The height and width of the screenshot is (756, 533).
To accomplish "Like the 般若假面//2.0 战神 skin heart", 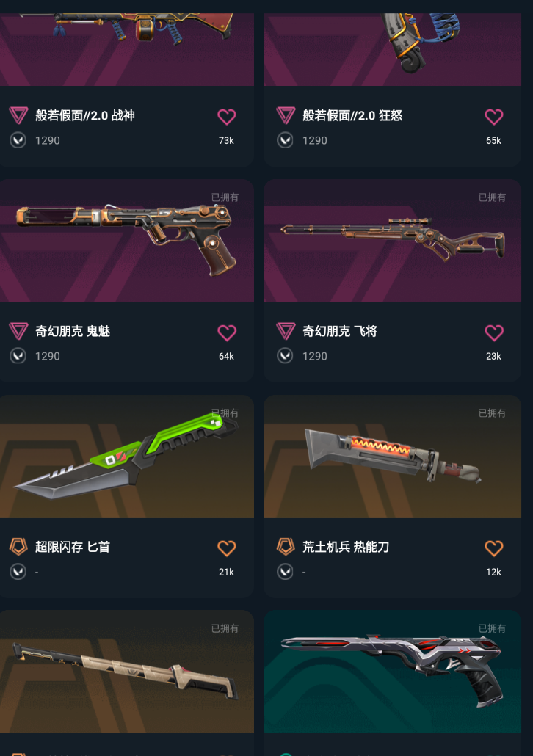I will [226, 117].
